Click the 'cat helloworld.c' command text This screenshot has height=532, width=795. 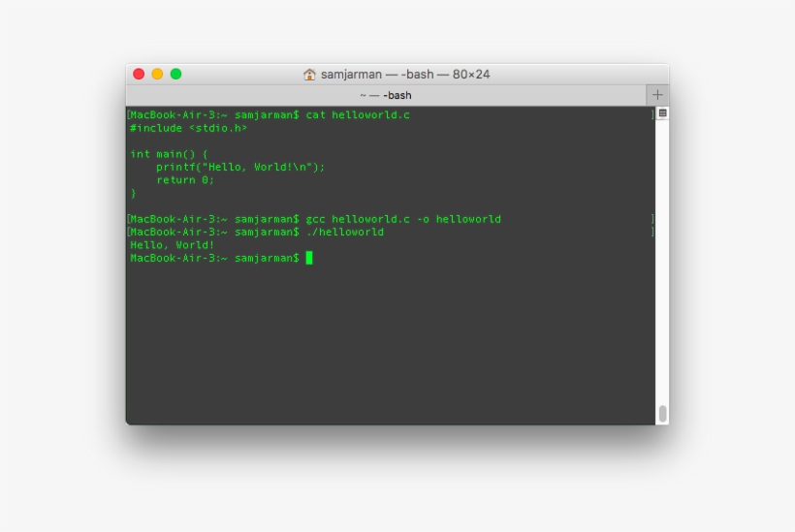coord(358,115)
